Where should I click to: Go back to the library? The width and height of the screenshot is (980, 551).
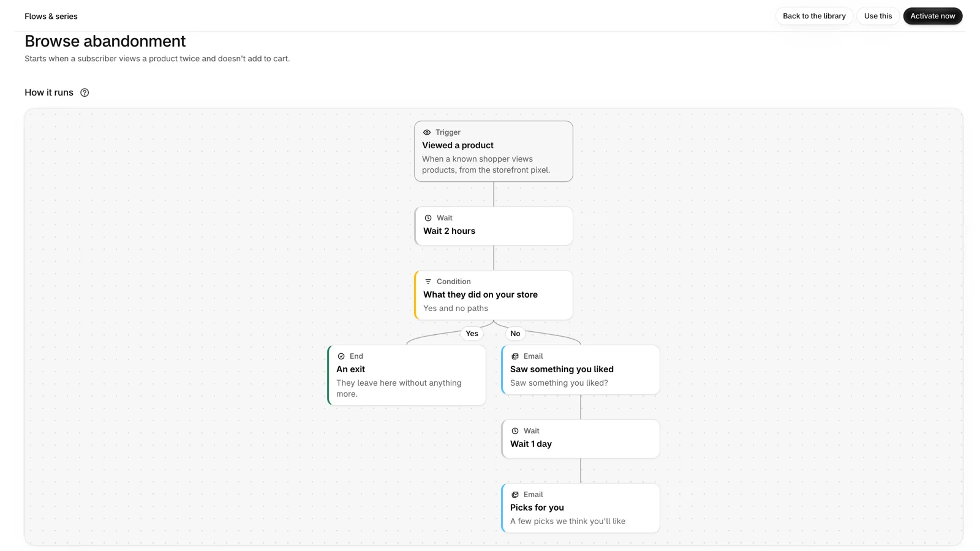click(814, 16)
